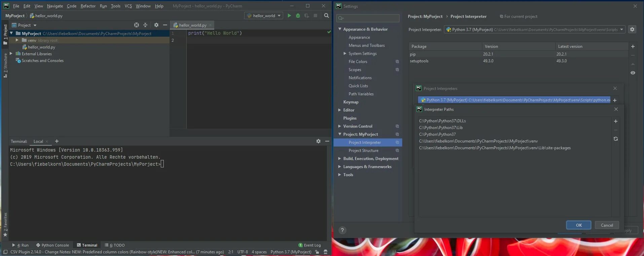Expand Version Control settings group
644x256 pixels.
[x=340, y=126]
